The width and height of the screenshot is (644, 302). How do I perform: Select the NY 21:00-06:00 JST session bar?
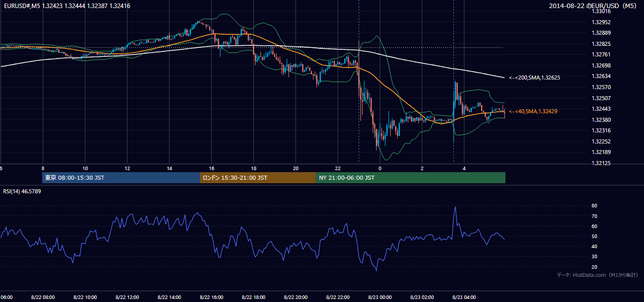[411, 178]
